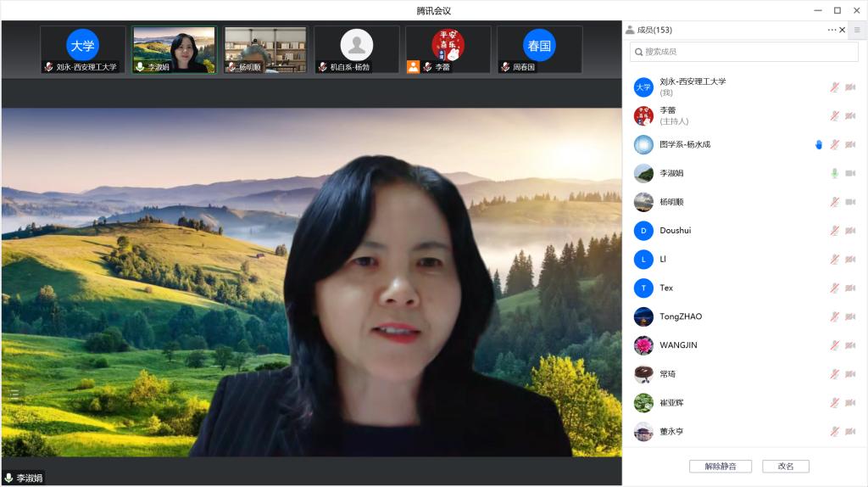Screen dimensions: 868x487
Task: Close the members panel with the X
Action: tap(842, 30)
